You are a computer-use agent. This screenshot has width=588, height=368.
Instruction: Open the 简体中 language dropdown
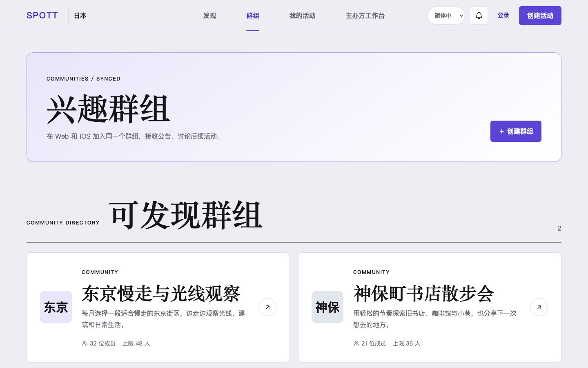446,16
